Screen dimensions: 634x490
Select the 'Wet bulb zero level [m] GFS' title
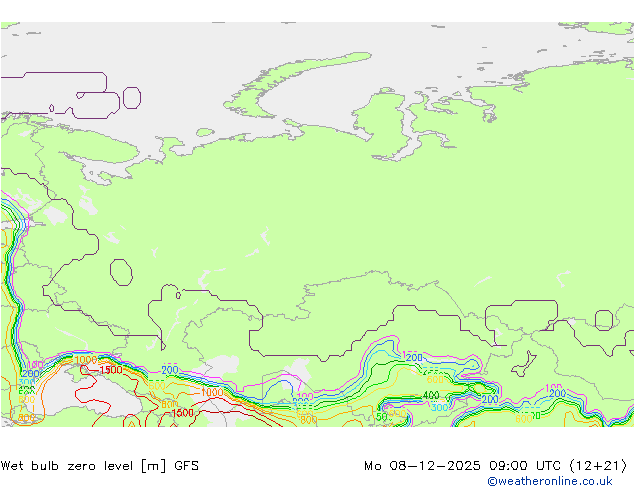100,466
